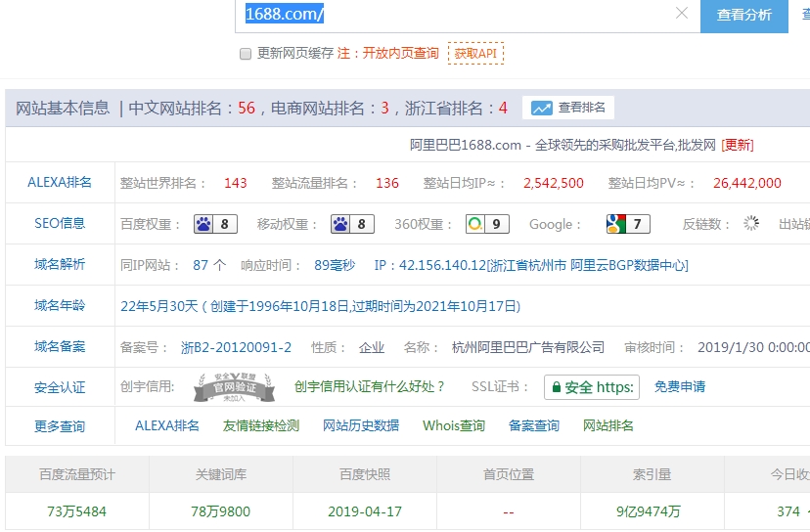Open the 免费申请 link
The height and width of the screenshot is (532, 810).
click(680, 387)
